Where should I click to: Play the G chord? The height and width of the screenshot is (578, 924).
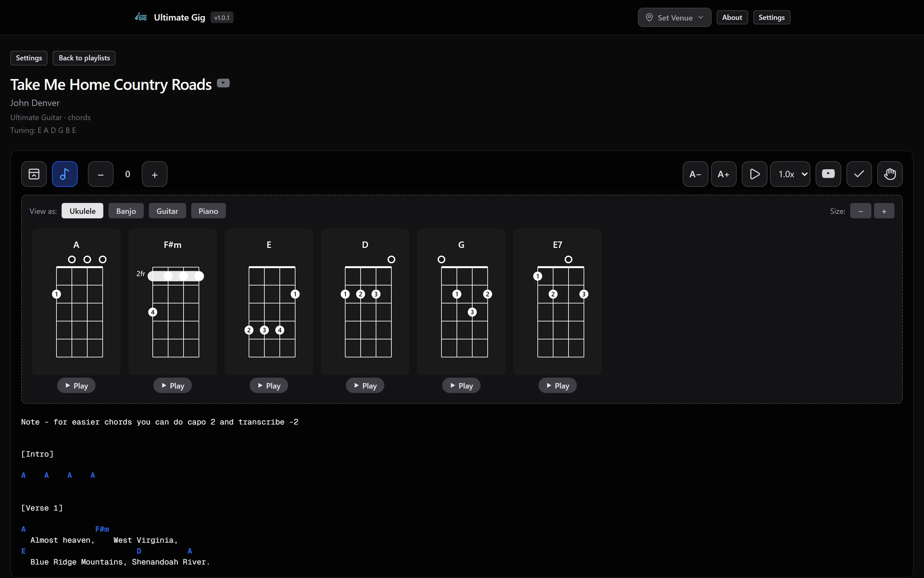tap(461, 385)
